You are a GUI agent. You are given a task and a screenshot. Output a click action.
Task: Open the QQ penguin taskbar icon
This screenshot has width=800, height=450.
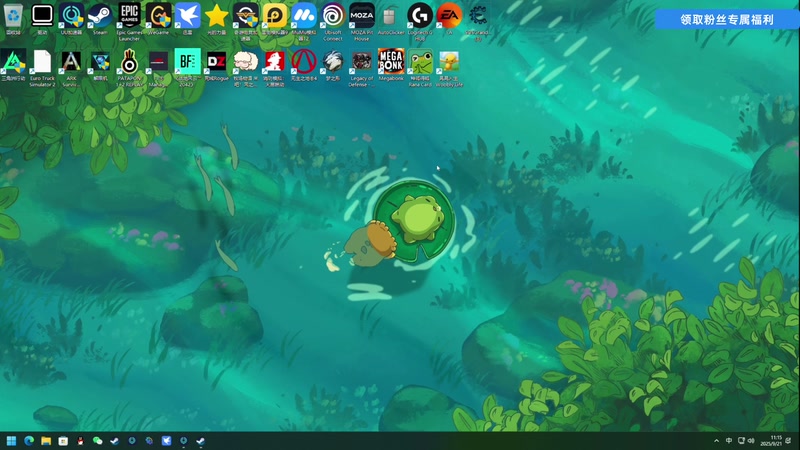pos(80,441)
